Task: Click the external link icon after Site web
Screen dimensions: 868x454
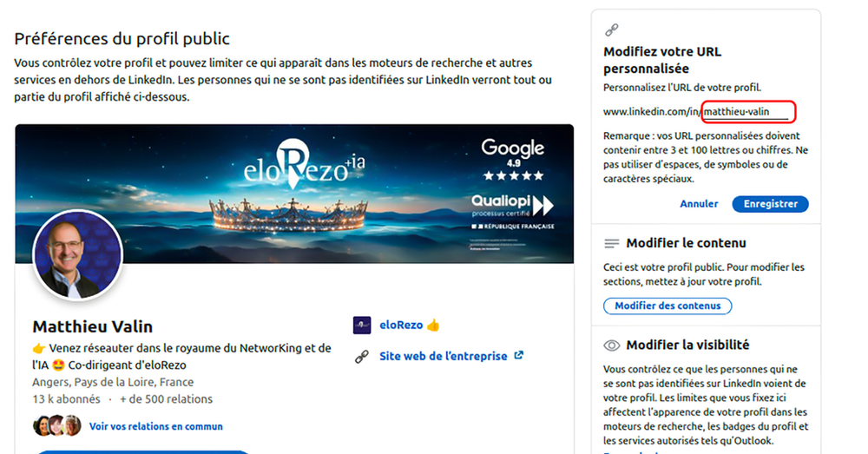Action: pyautogui.click(x=519, y=355)
